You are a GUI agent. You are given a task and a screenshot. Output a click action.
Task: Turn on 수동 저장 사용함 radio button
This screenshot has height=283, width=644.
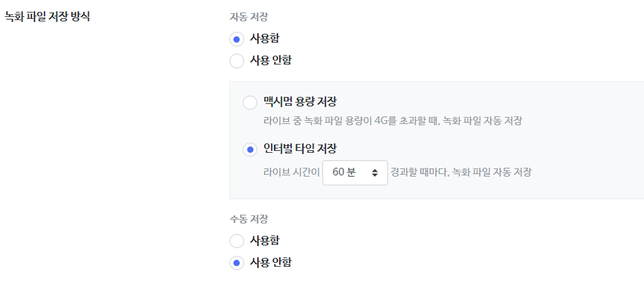[236, 241]
